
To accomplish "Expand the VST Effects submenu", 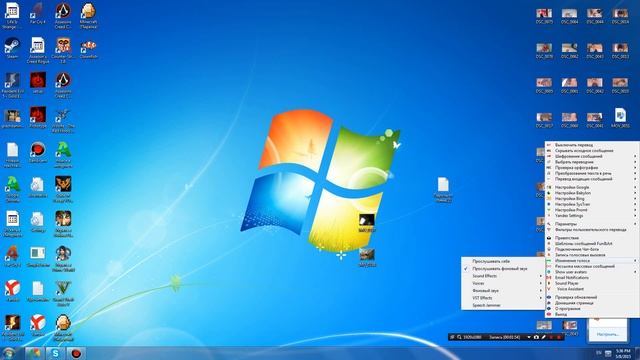I will [x=502, y=298].
